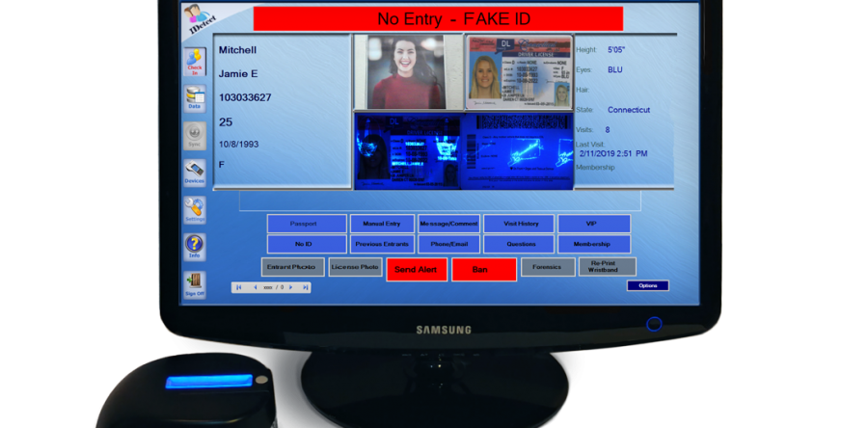Open the Questions button
868x428 pixels.
pyautogui.click(x=519, y=244)
